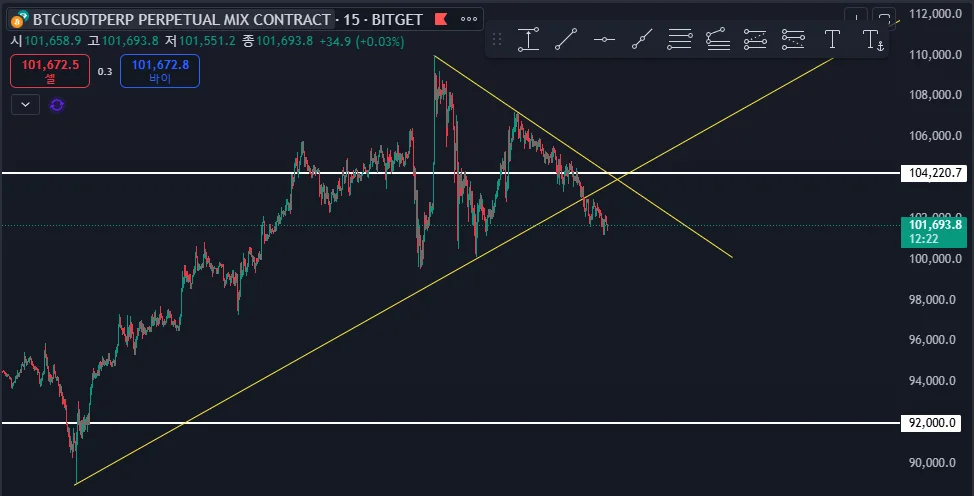Select the Anchored Text tool
Screen dimensions: 974x496
pos(872,39)
